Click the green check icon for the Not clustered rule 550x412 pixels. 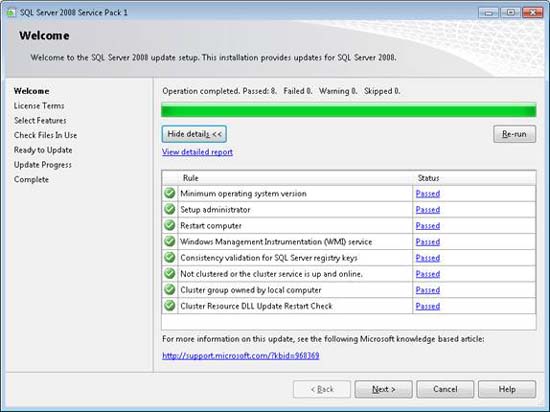(170, 273)
